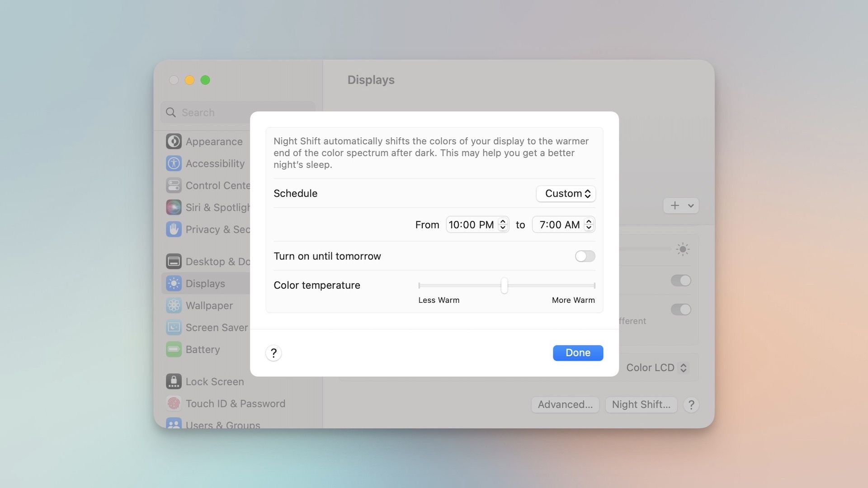Click the search field in sidebar
Viewport: 868px width, 488px height.
(238, 112)
